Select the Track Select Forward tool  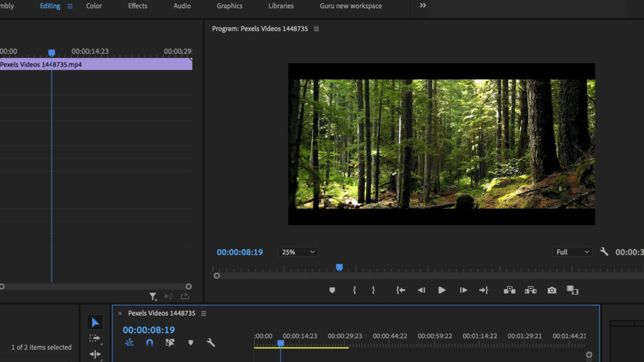pos(94,338)
